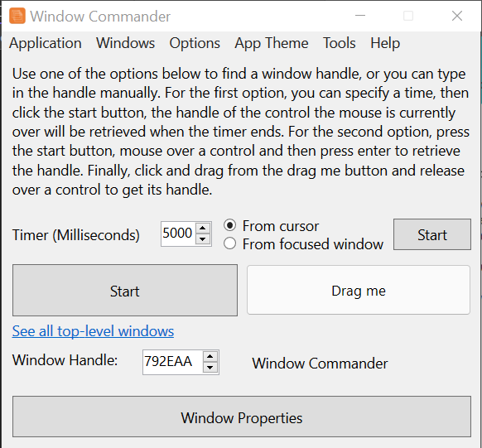Open the Help menu
Image resolution: width=482 pixels, height=448 pixels.
pos(385,43)
